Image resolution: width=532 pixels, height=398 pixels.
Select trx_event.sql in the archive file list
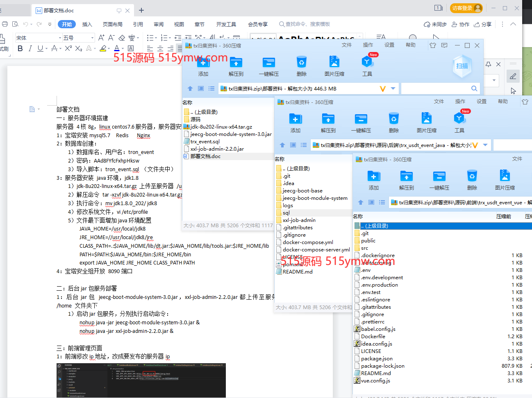click(x=205, y=141)
